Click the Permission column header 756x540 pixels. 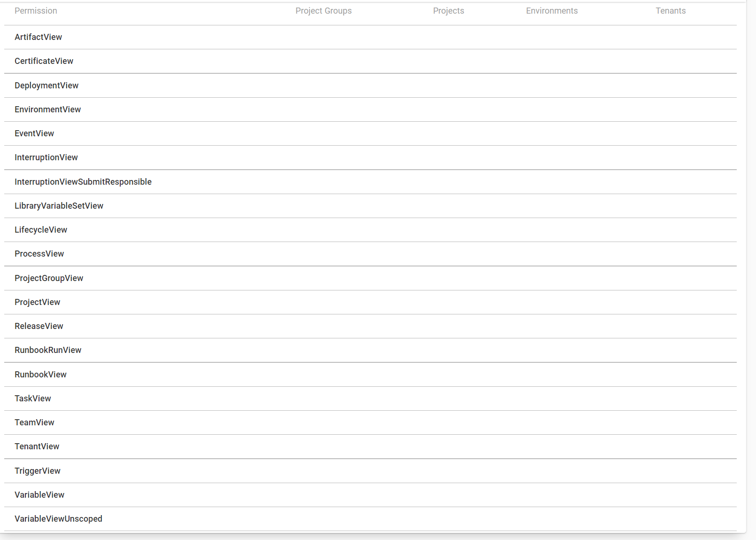[x=36, y=10]
